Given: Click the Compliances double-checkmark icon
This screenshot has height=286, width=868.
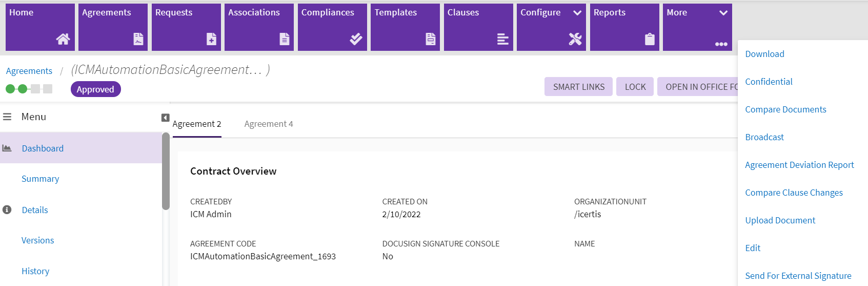Looking at the screenshot, I should pyautogui.click(x=356, y=39).
